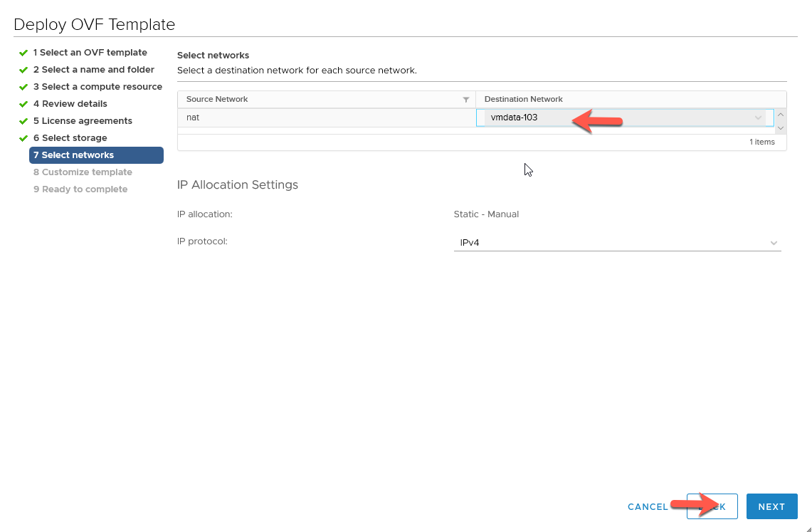The height and width of the screenshot is (532, 812).
Task: Open the IP protocol dropdown showing IPv4
Action: pyautogui.click(x=774, y=242)
